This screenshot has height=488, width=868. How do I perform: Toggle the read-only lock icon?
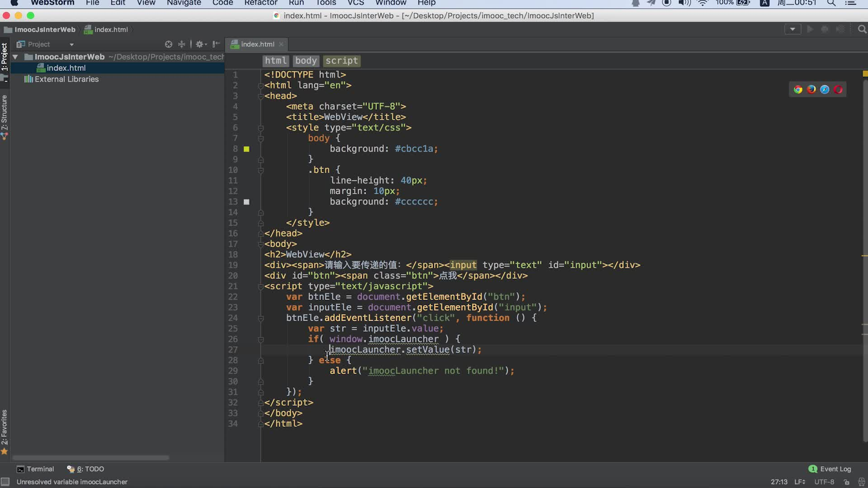click(847, 482)
